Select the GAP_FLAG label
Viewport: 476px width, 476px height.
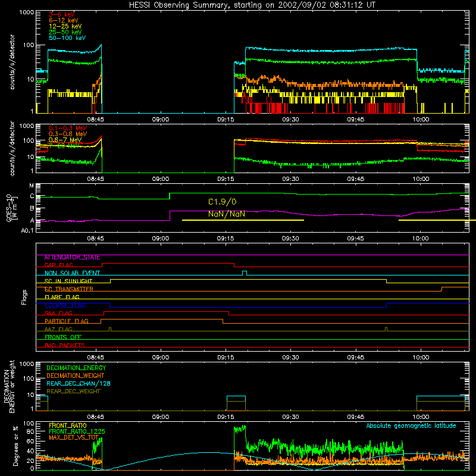(x=58, y=265)
